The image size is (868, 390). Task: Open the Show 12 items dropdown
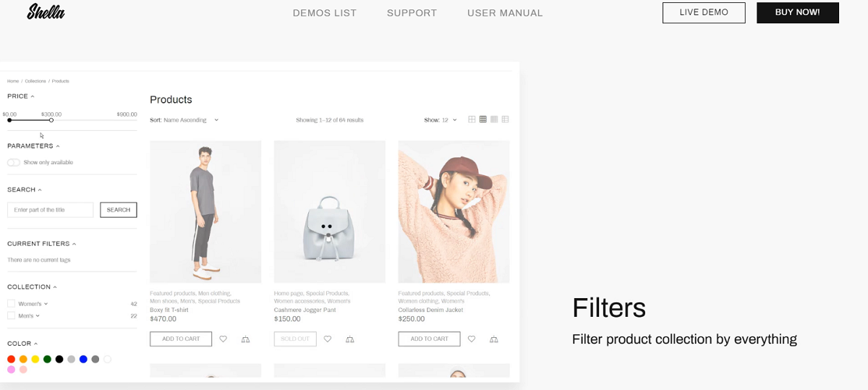pyautogui.click(x=441, y=120)
